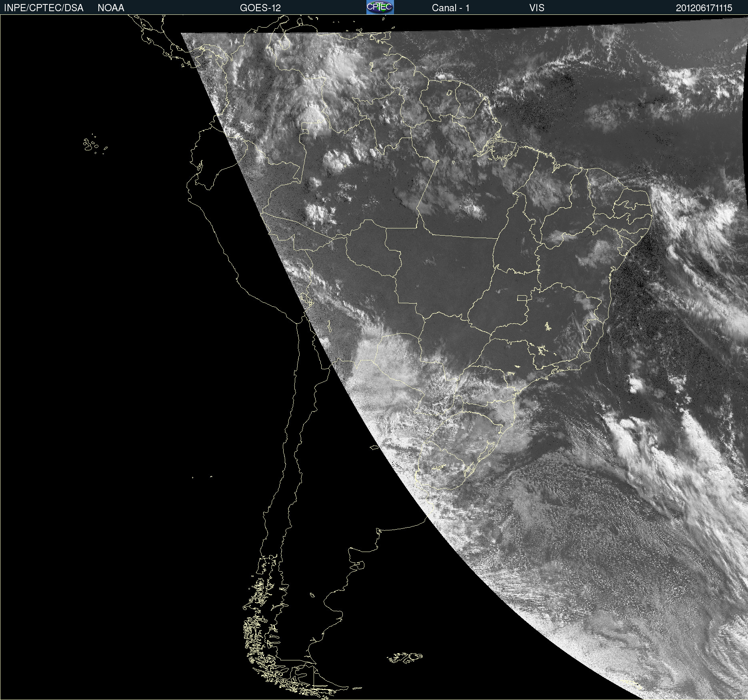
Task: Click the VIS channel label
Action: [537, 8]
